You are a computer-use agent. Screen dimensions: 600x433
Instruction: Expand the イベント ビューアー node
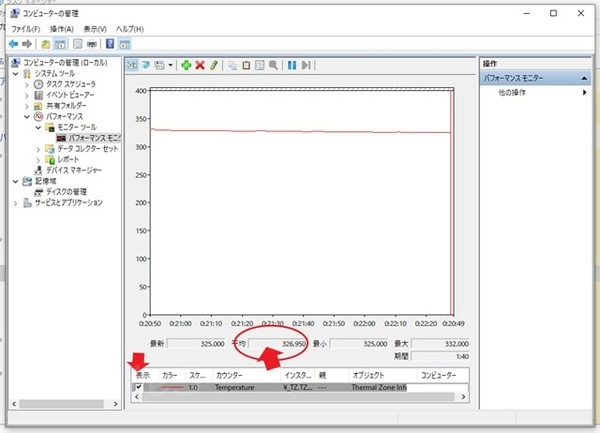tap(27, 95)
